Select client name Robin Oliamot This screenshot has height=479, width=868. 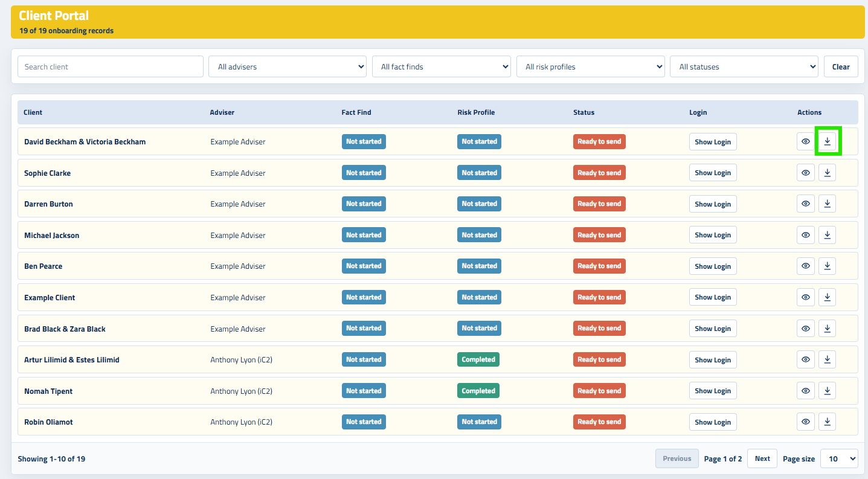pos(48,422)
